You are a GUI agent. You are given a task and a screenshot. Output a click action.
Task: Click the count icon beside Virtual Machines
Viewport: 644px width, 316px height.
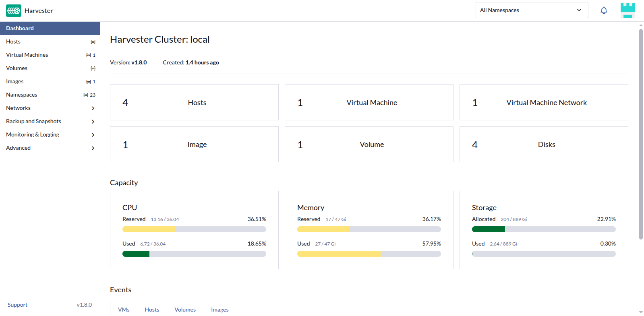pos(89,55)
